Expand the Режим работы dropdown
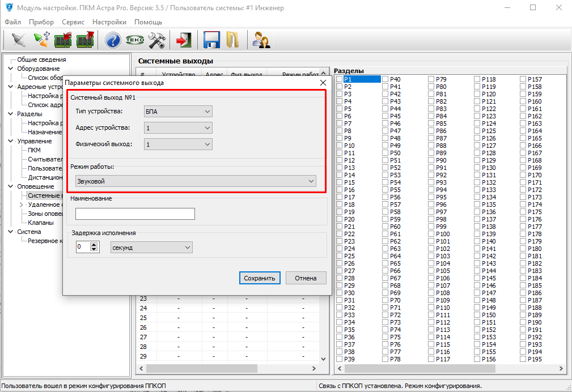572x392 pixels. point(196,181)
